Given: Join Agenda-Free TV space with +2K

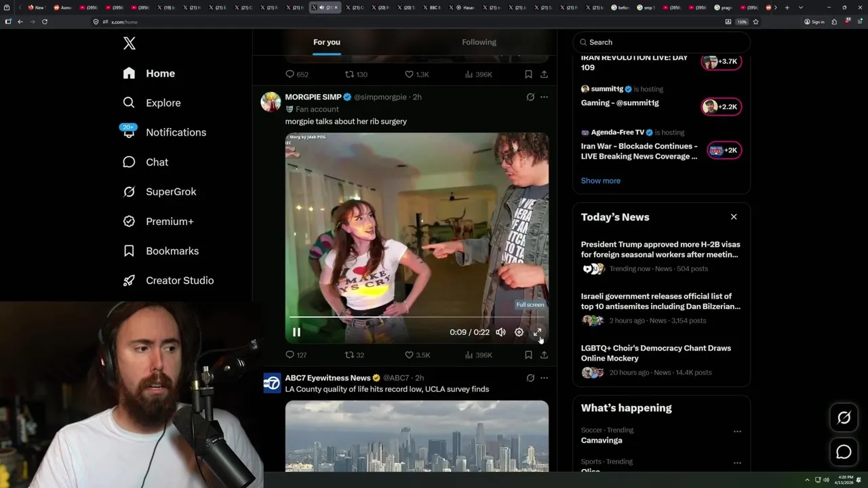Looking at the screenshot, I should coord(724,150).
